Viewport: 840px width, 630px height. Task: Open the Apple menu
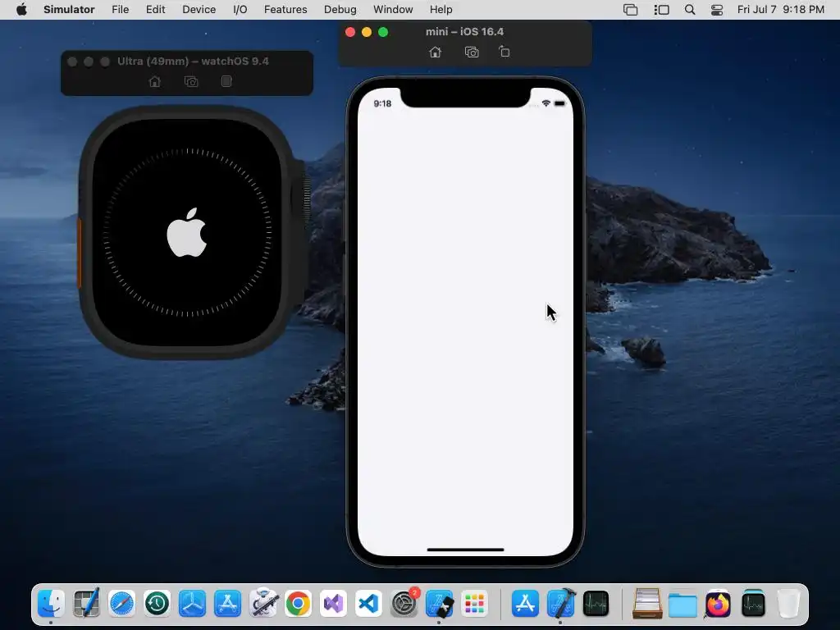(x=21, y=10)
